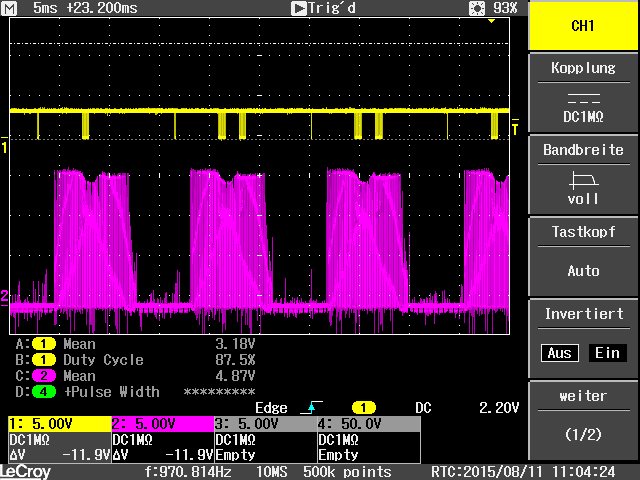
Task: Select measurement A channel 1 badge
Action: pos(44,344)
